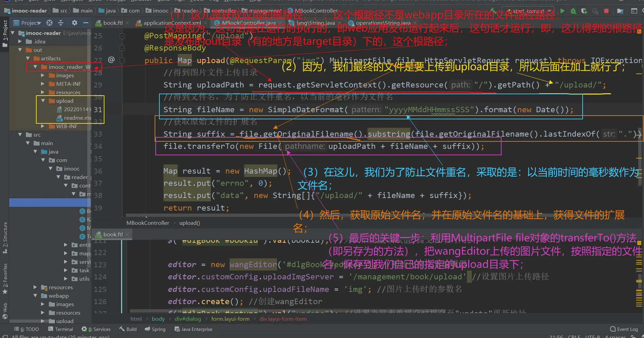Image resolution: width=644 pixels, height=338 pixels.
Task: Collapse all nodes in the Project tree
Action: tap(61, 23)
